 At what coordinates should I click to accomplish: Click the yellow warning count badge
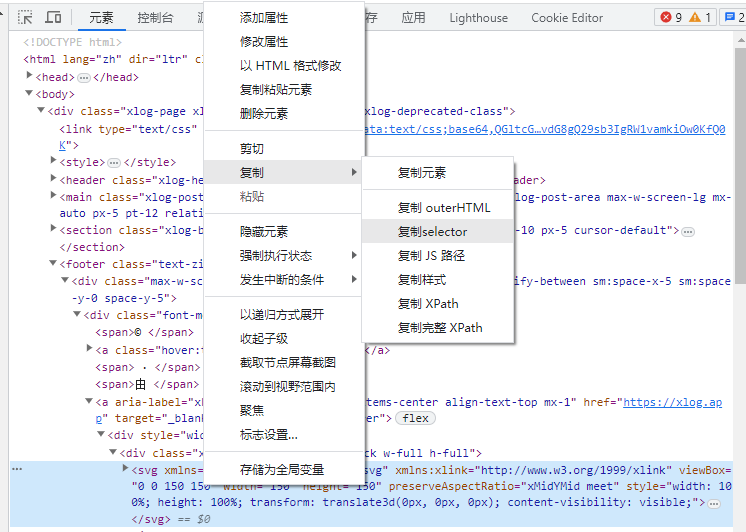[x=700, y=17]
